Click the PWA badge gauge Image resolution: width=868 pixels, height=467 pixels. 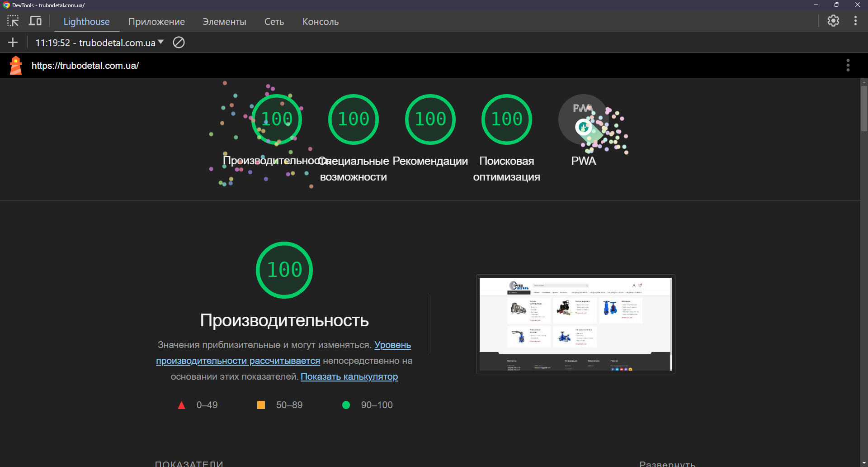click(x=583, y=119)
